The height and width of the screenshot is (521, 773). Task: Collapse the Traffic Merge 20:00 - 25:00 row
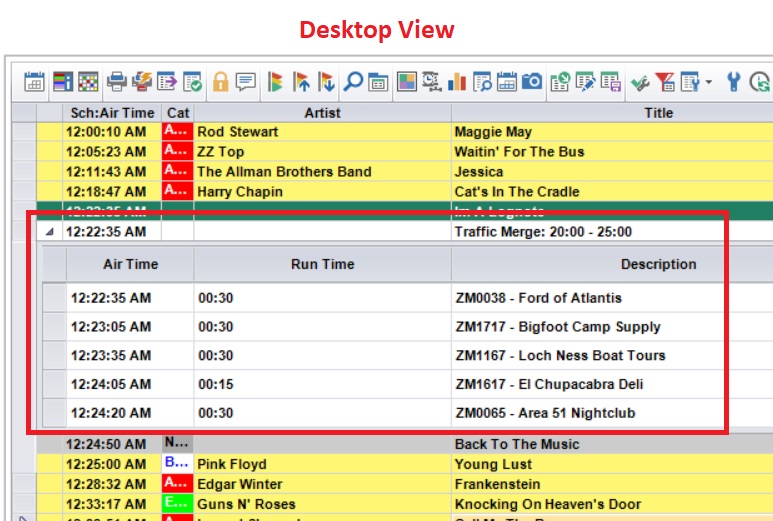(49, 231)
